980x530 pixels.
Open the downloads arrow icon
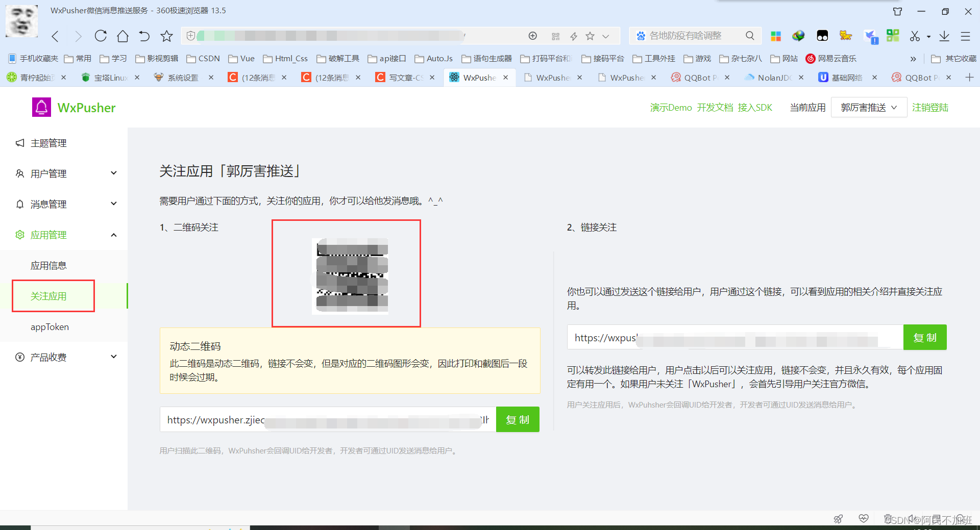coord(944,36)
